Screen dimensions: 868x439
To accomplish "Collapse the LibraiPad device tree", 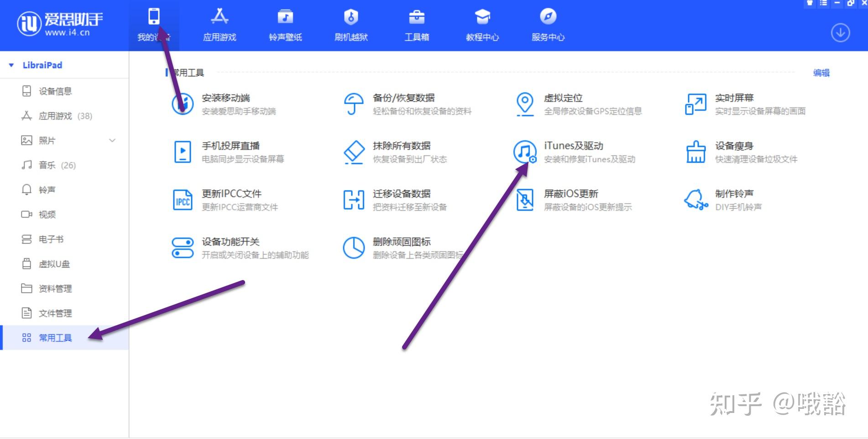I will (11, 65).
